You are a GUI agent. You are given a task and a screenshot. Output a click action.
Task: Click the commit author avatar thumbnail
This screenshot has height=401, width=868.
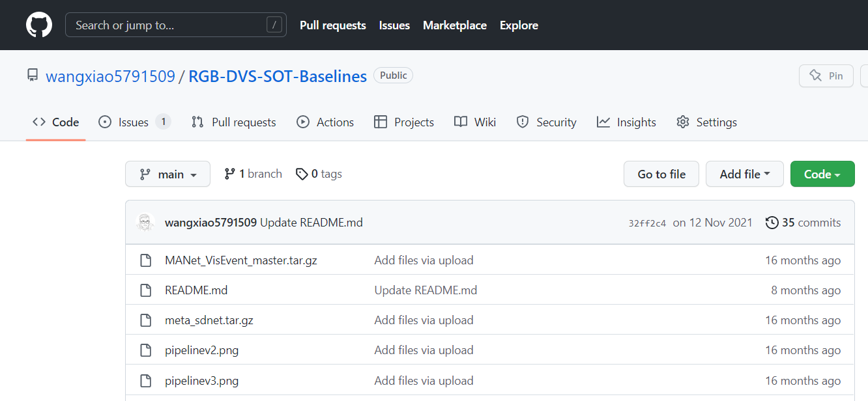145,222
